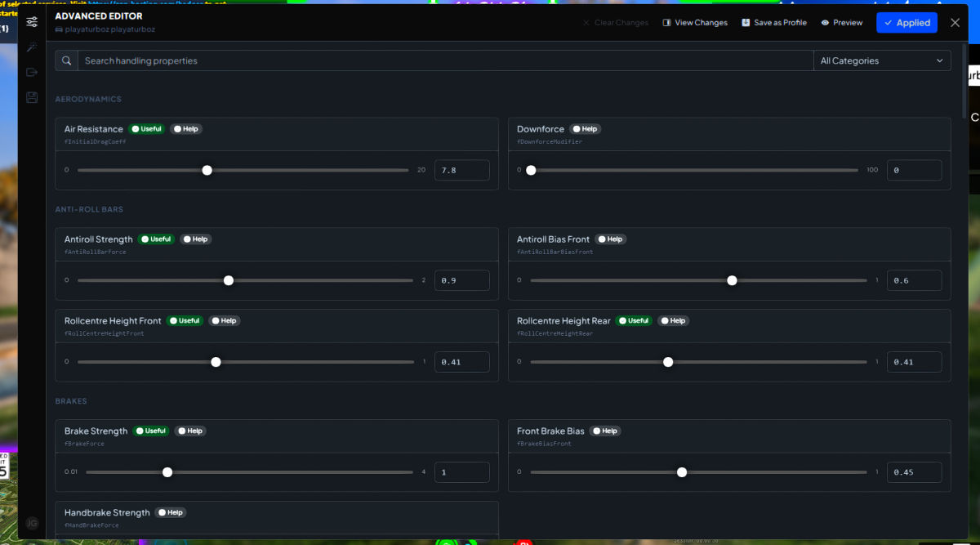This screenshot has height=545, width=980.
Task: Open Help for Handbrake Strength
Action: pos(171,513)
